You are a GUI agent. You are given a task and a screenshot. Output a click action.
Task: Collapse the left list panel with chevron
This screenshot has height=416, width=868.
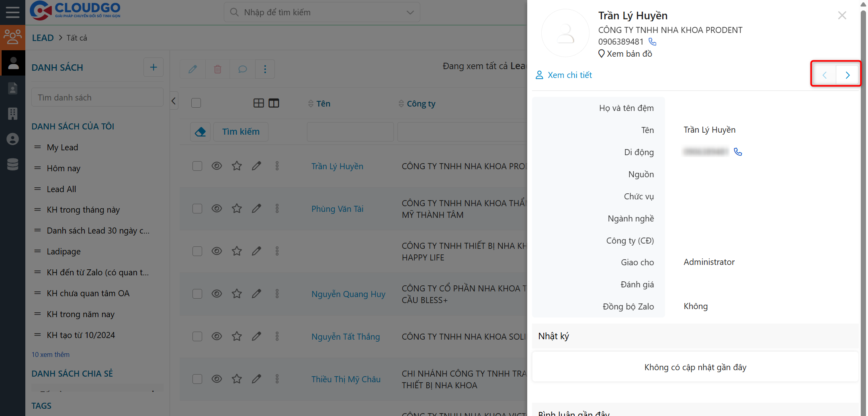pos(174,101)
